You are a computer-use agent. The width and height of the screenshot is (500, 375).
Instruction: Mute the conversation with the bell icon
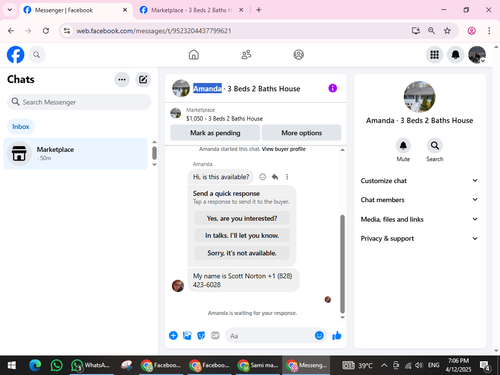tap(403, 146)
